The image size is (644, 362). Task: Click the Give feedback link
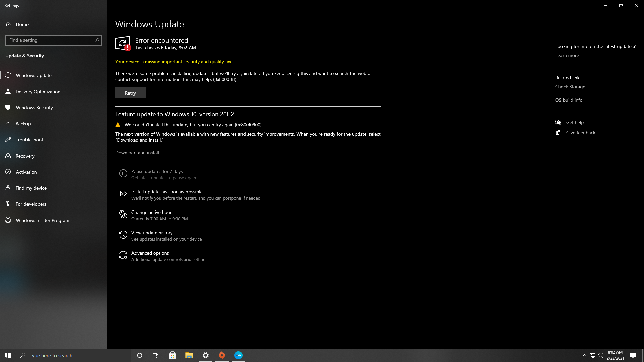click(581, 133)
